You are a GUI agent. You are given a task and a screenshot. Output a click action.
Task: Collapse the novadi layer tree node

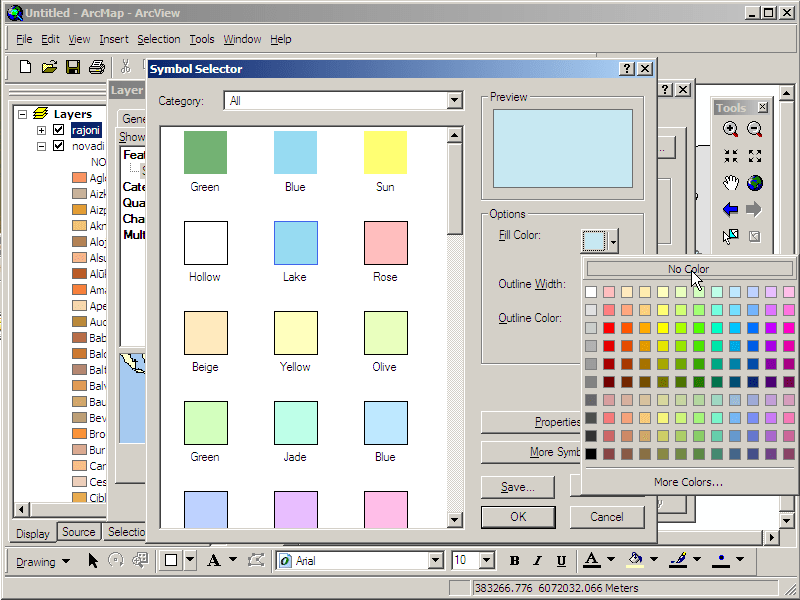41,146
